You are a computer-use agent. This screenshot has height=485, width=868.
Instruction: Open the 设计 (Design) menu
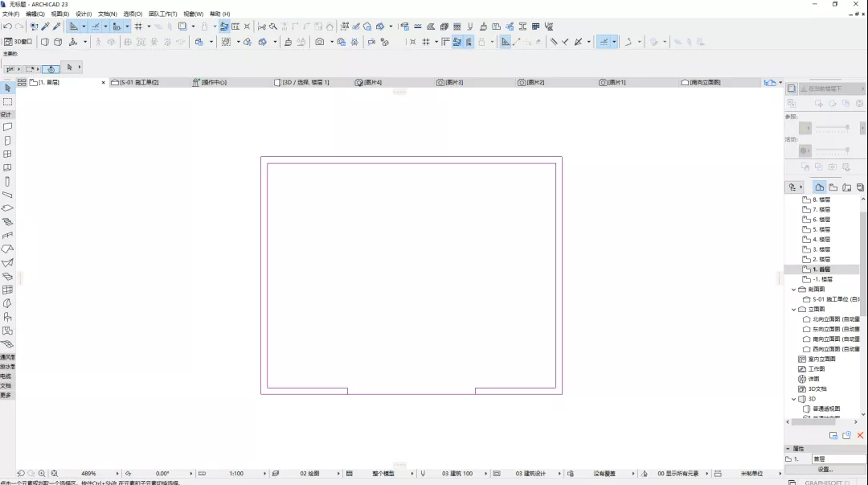pos(84,14)
